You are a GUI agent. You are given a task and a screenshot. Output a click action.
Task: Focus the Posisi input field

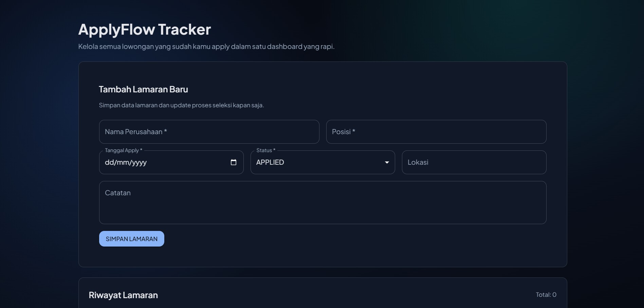tap(436, 132)
